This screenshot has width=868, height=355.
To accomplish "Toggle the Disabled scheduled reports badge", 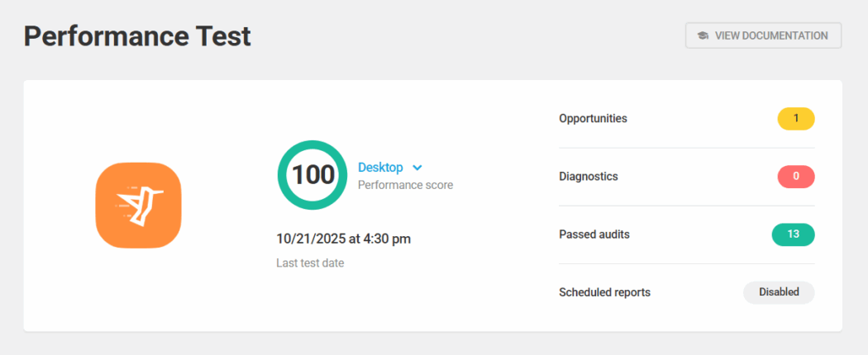I will 779,292.
